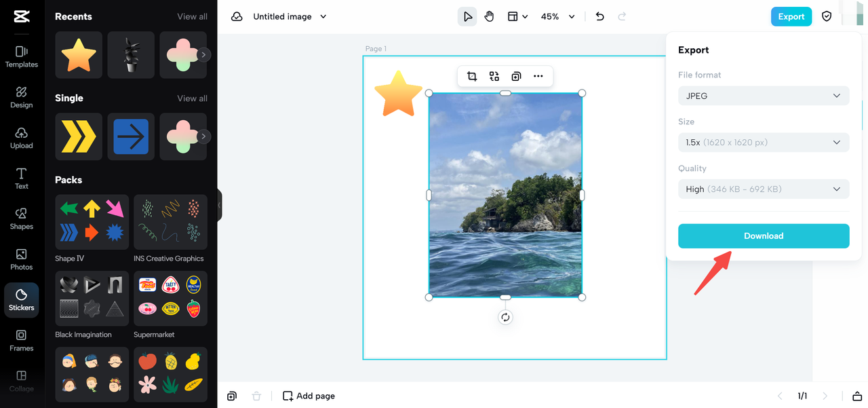Add the yellow double chevron sticker
This screenshot has width=868, height=408.
click(x=79, y=136)
